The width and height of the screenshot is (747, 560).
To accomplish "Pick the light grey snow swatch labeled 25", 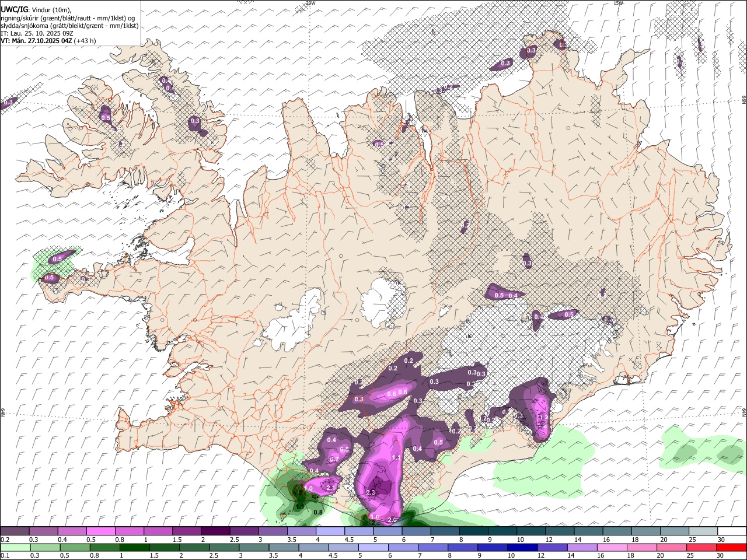I will (703, 531).
